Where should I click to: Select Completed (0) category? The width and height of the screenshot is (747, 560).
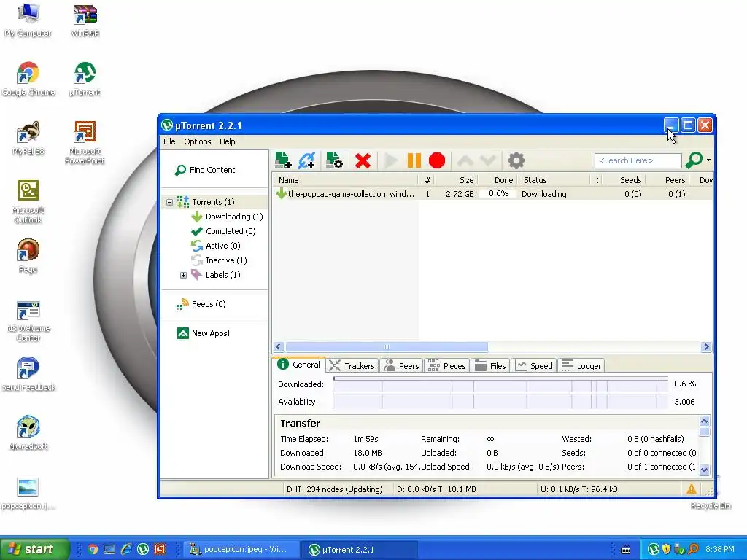(x=231, y=231)
